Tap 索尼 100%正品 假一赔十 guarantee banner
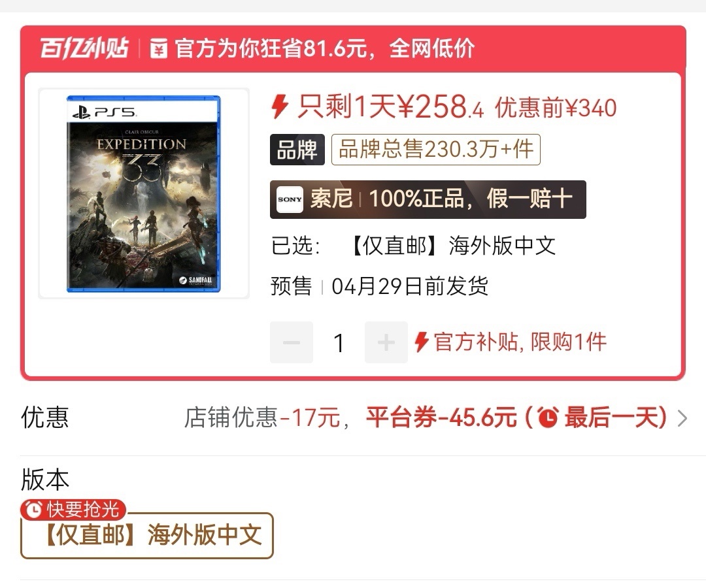Screen dimensions: 706x588 click(428, 199)
